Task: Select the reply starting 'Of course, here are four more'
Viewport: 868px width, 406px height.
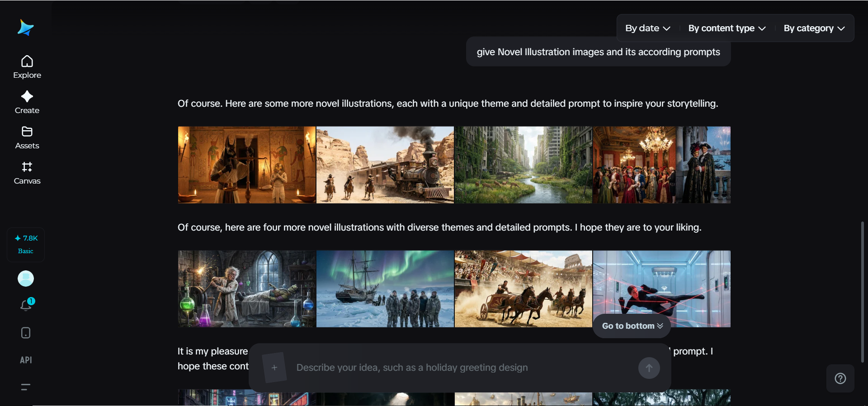Action: (439, 227)
